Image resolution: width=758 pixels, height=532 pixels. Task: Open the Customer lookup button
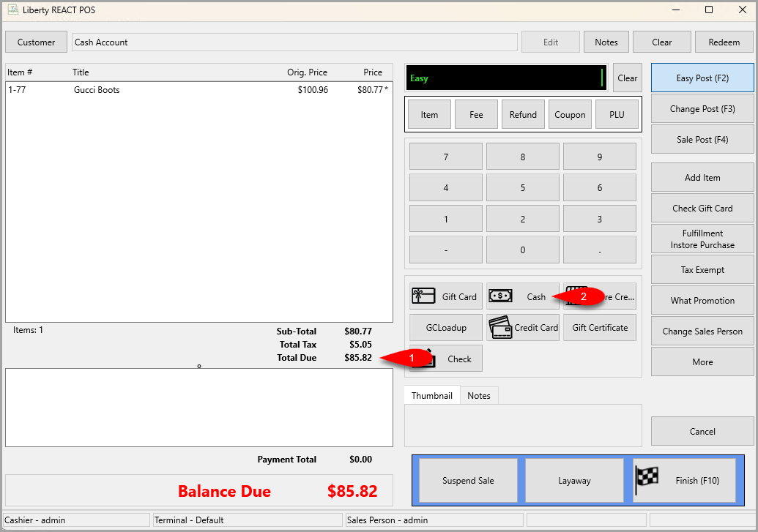tap(37, 42)
